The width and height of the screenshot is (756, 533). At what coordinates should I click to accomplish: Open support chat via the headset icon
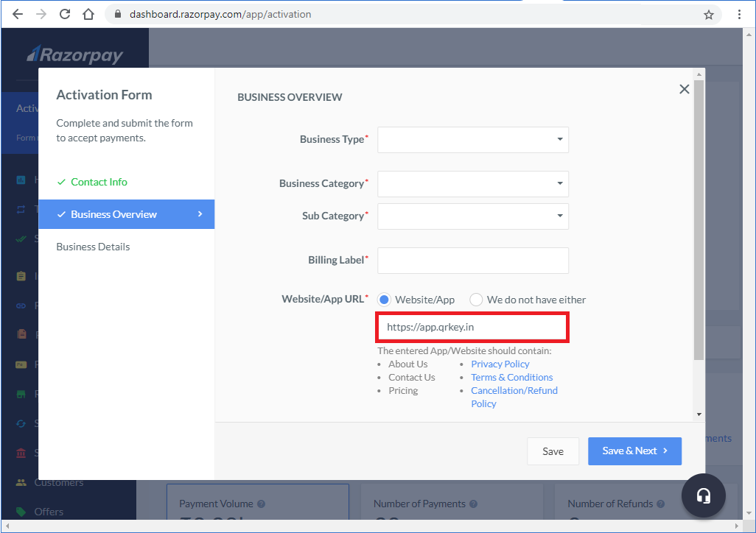tap(703, 495)
